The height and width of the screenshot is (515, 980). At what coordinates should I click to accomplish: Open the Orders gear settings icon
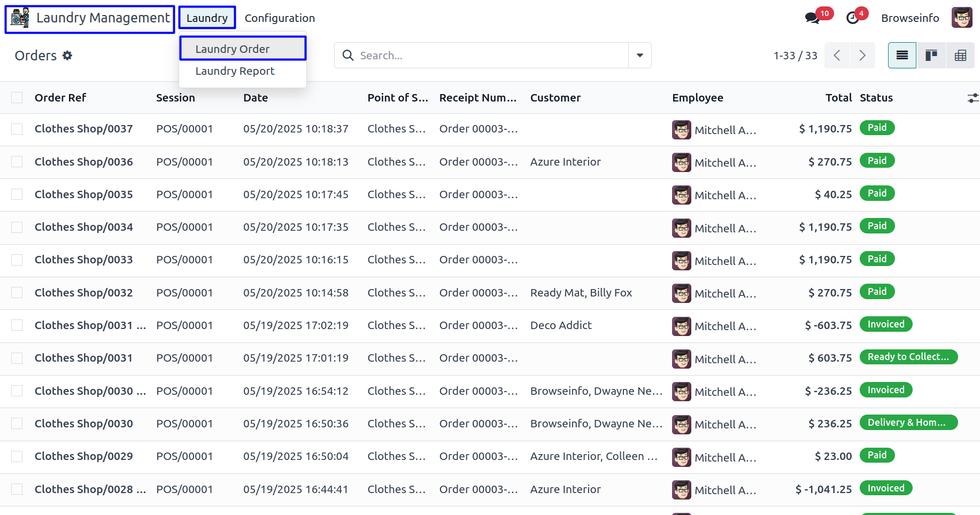coord(67,56)
